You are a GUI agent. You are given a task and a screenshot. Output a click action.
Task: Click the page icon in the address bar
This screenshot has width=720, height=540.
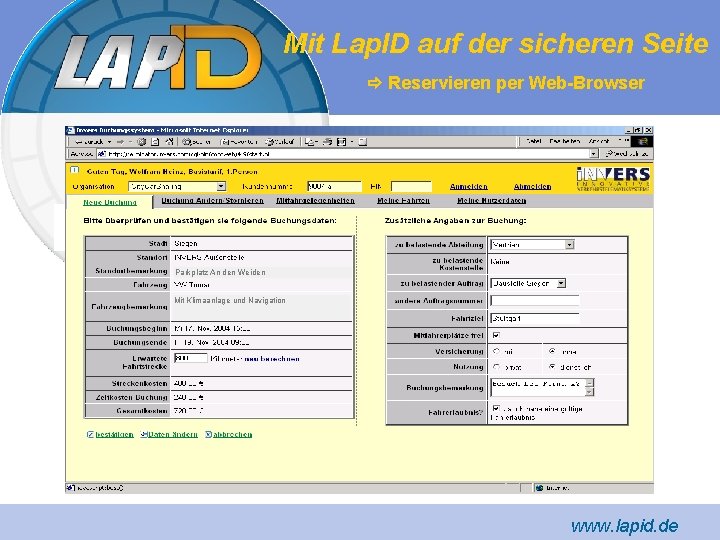(101, 154)
